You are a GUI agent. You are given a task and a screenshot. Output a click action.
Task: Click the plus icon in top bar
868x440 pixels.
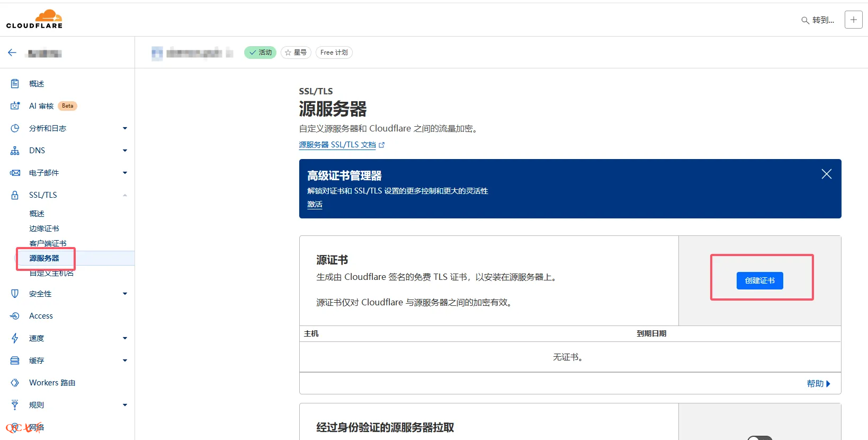click(x=853, y=20)
